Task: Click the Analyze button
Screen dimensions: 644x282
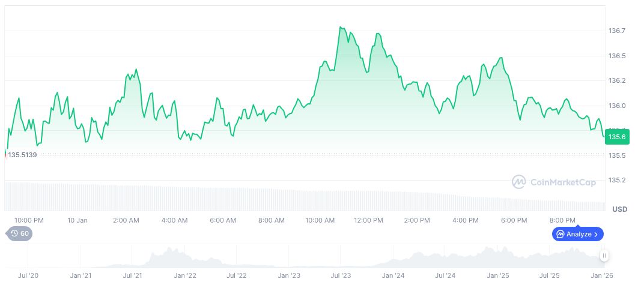Action: point(577,234)
